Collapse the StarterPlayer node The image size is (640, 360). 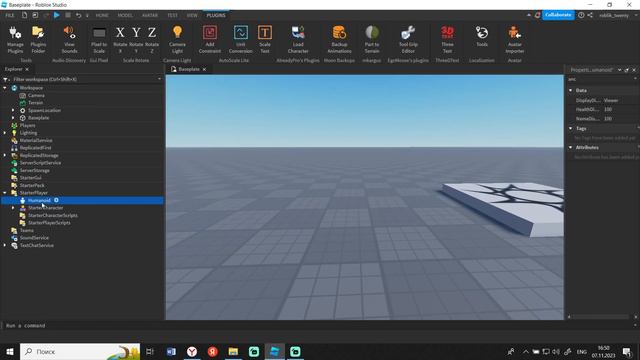[5, 193]
